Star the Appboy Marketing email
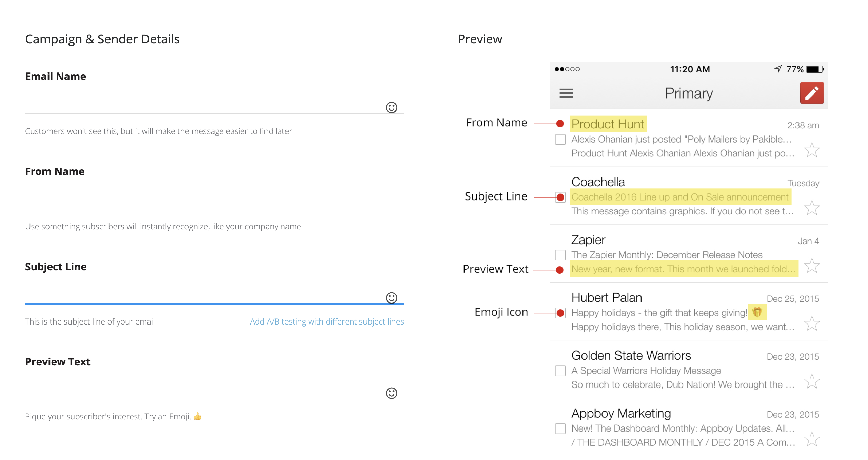Screen dimensions: 868x460 click(x=812, y=439)
